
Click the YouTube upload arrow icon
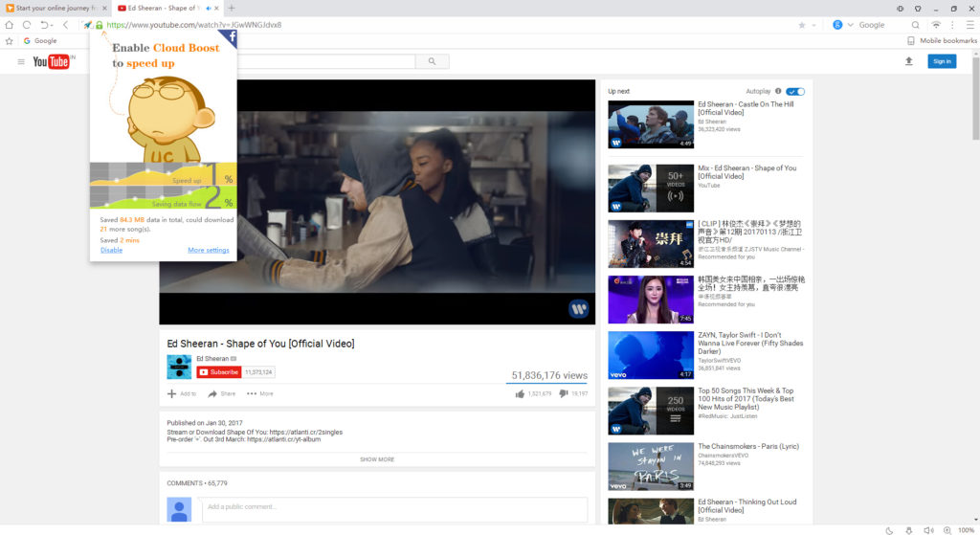[x=909, y=61]
